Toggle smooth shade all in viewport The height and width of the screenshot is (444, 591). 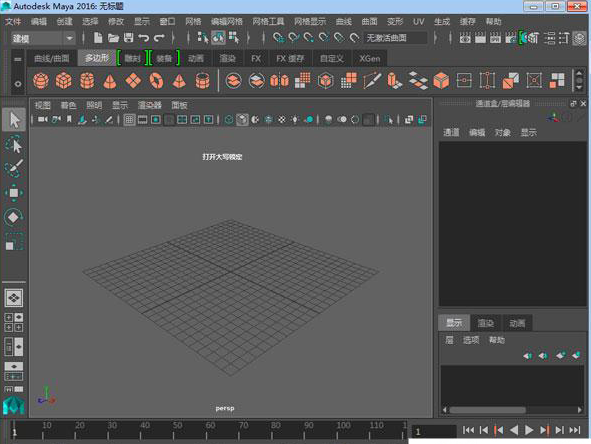(242, 120)
